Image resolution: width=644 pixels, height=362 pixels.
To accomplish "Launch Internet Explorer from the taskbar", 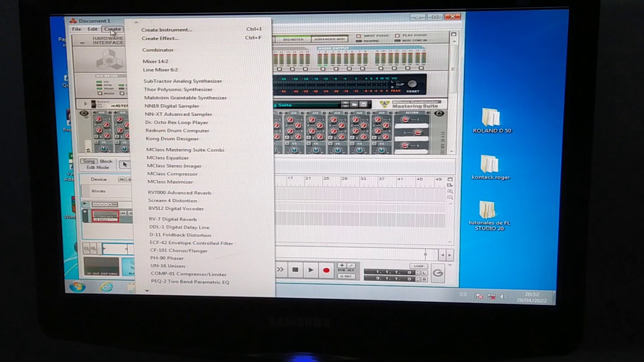I will (x=106, y=287).
